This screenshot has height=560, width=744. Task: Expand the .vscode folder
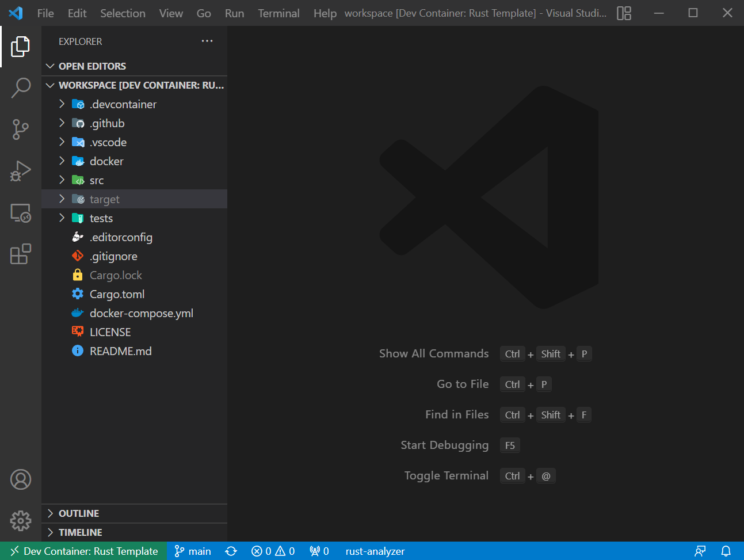pyautogui.click(x=62, y=142)
